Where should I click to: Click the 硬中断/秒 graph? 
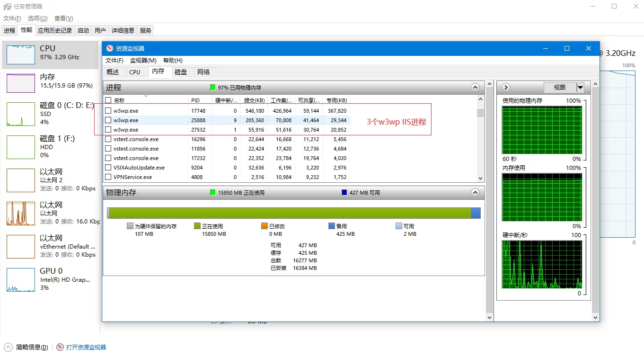542,265
